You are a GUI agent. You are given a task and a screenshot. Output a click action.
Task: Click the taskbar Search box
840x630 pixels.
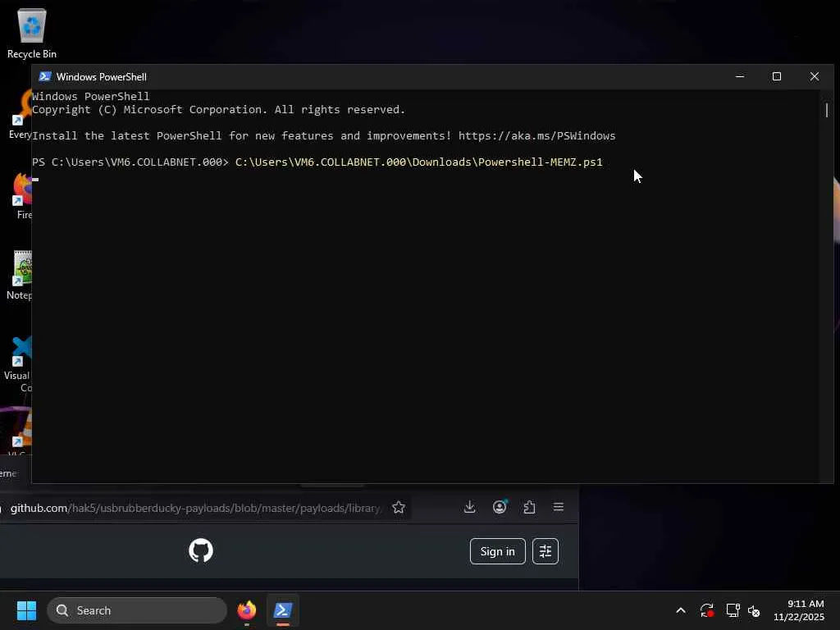pos(137,610)
